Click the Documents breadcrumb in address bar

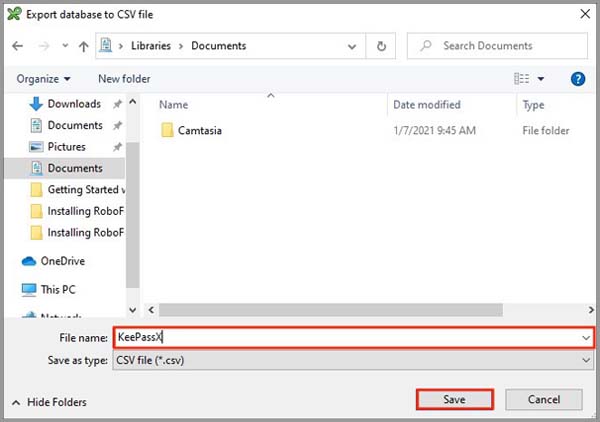[218, 46]
